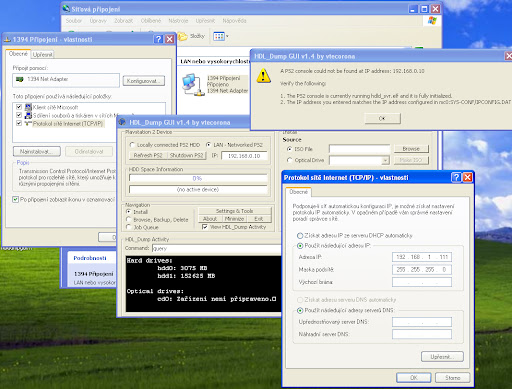Viewport: 512px width, 389px height.
Task: Switch to the Upřesnit tab in 1394 properties
Action: [x=42, y=54]
